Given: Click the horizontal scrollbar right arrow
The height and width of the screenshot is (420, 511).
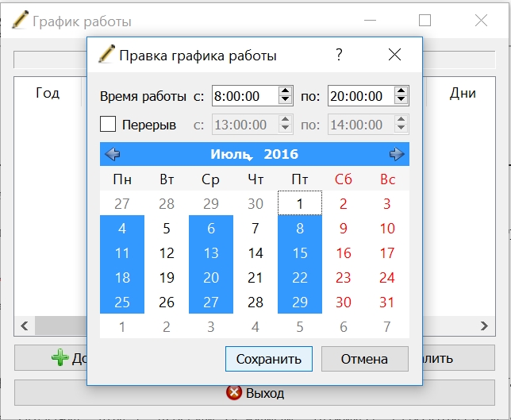Looking at the screenshot, I should [484, 326].
